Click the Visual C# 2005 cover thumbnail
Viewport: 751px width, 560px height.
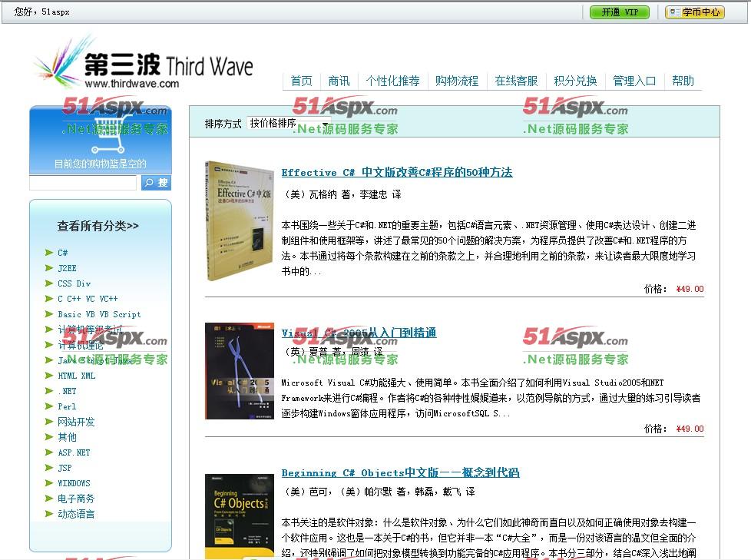(239, 371)
